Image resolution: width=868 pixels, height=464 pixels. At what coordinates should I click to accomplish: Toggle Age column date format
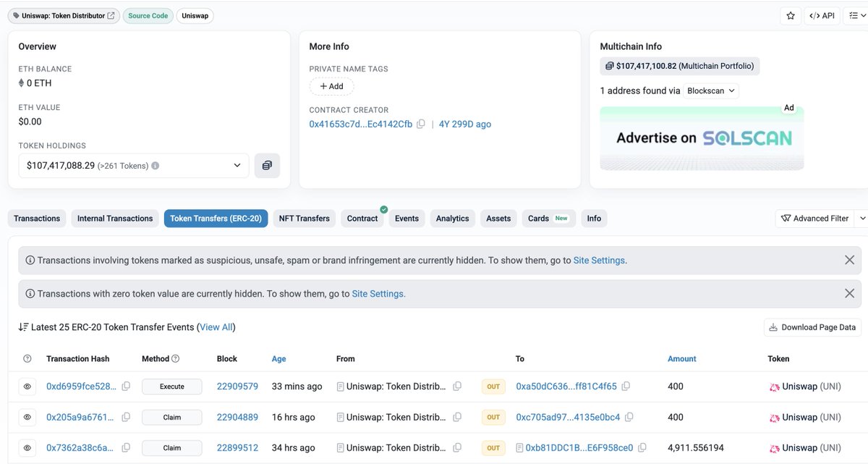278,359
